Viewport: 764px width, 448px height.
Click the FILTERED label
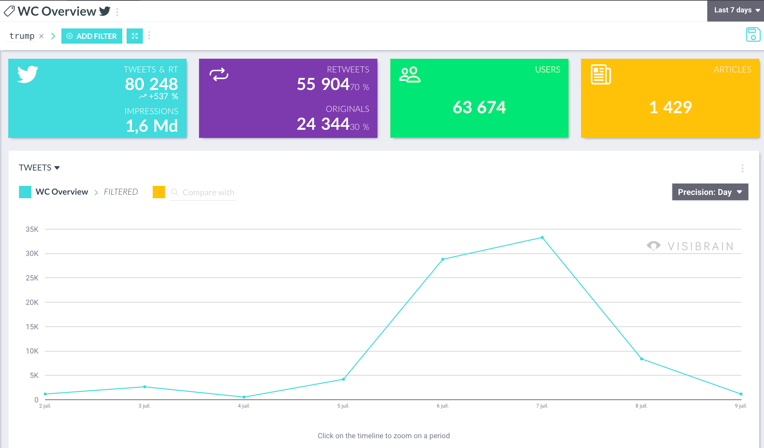(121, 192)
